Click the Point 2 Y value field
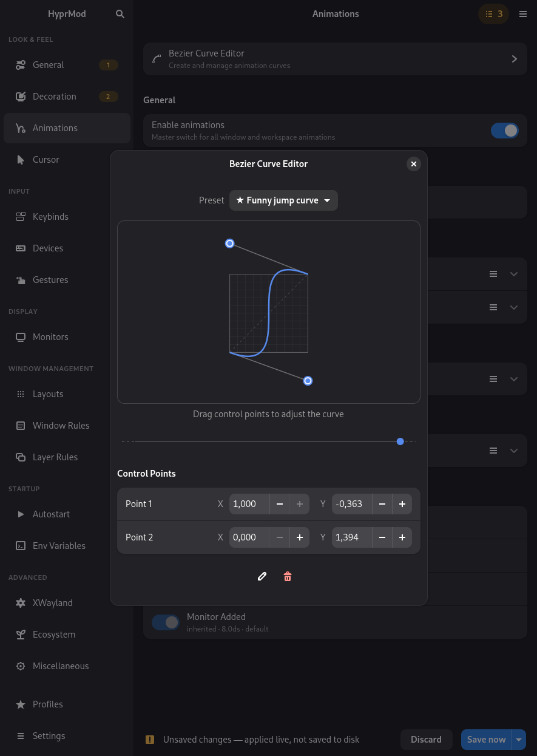 point(352,537)
